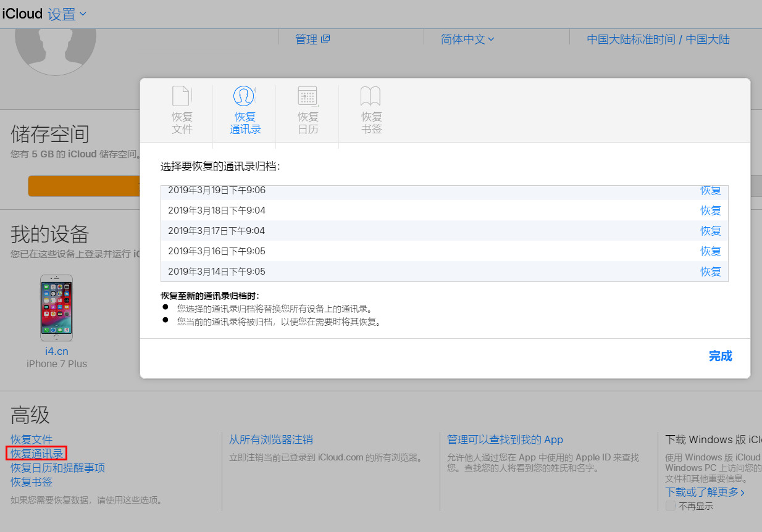Viewport: 762px width, 532px height.
Task: Select the iPhone 7 Plus device icon
Action: 56,307
